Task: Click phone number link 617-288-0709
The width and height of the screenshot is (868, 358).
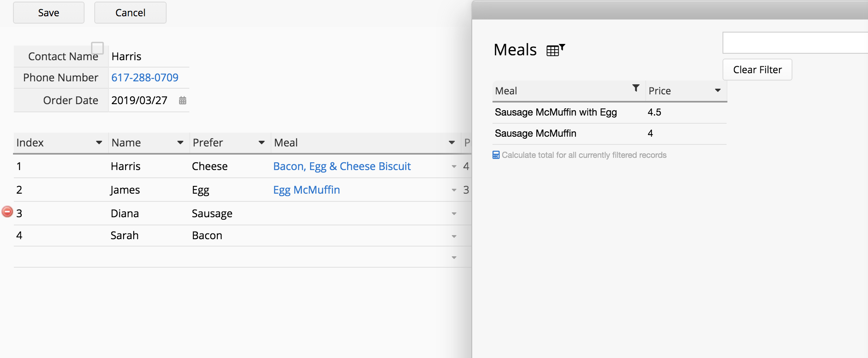Action: point(145,78)
